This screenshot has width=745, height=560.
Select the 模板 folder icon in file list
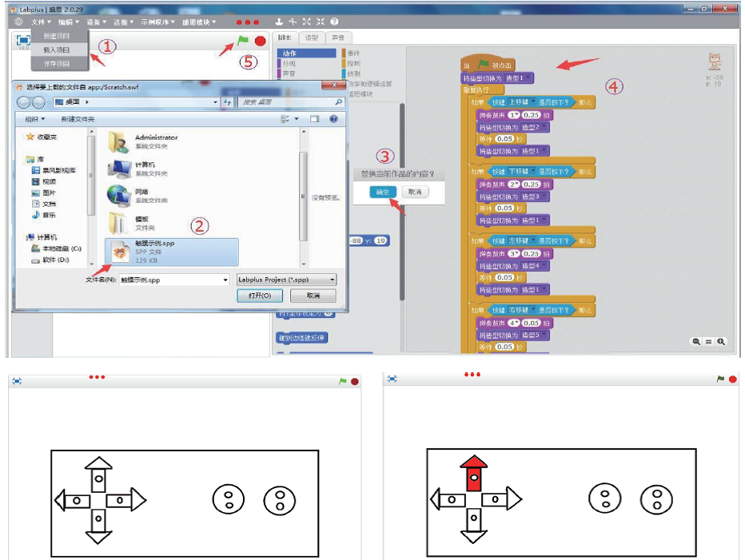point(118,223)
